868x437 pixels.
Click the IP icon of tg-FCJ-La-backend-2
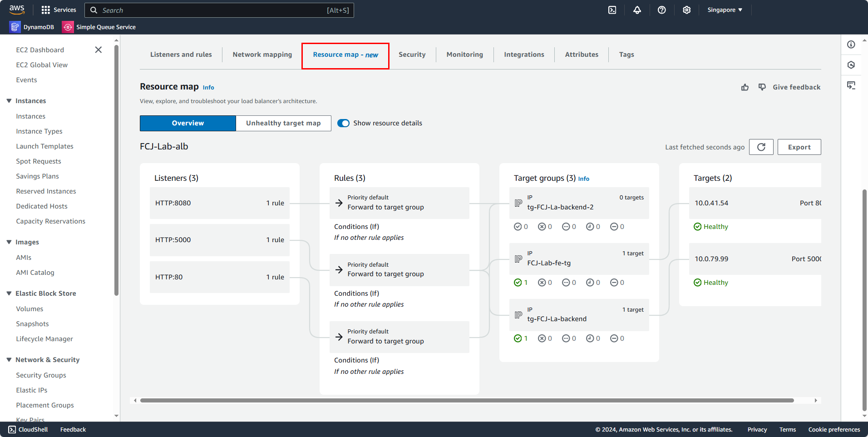(x=518, y=203)
